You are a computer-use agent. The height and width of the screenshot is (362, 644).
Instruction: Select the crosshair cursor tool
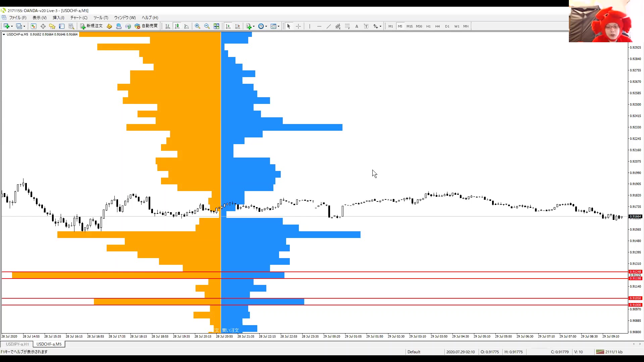[x=298, y=26]
